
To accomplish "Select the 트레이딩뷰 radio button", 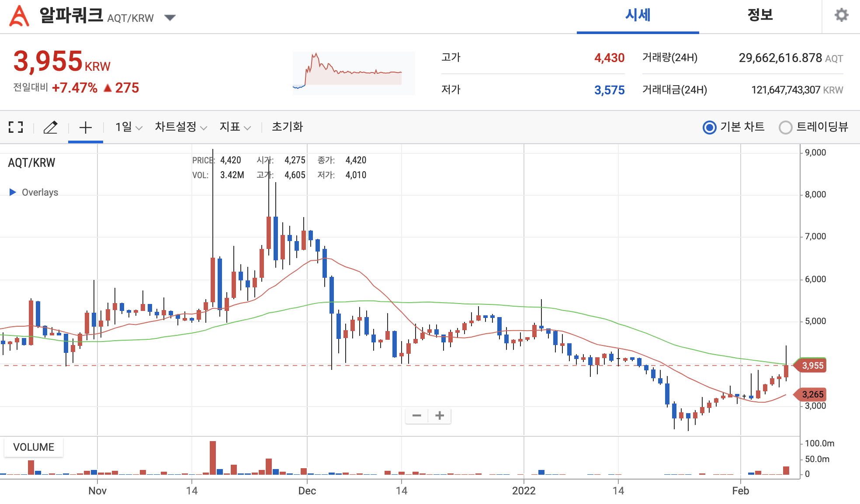I will (785, 127).
